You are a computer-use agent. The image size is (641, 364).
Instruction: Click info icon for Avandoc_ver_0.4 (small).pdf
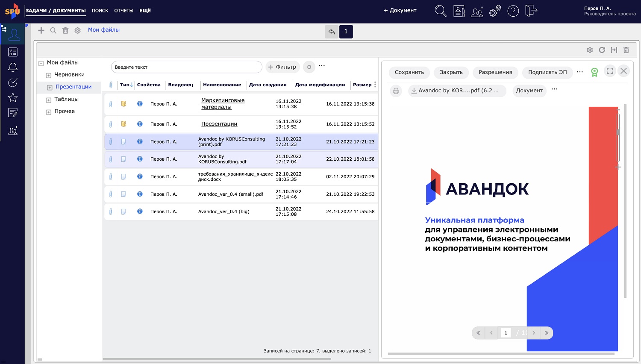click(140, 194)
